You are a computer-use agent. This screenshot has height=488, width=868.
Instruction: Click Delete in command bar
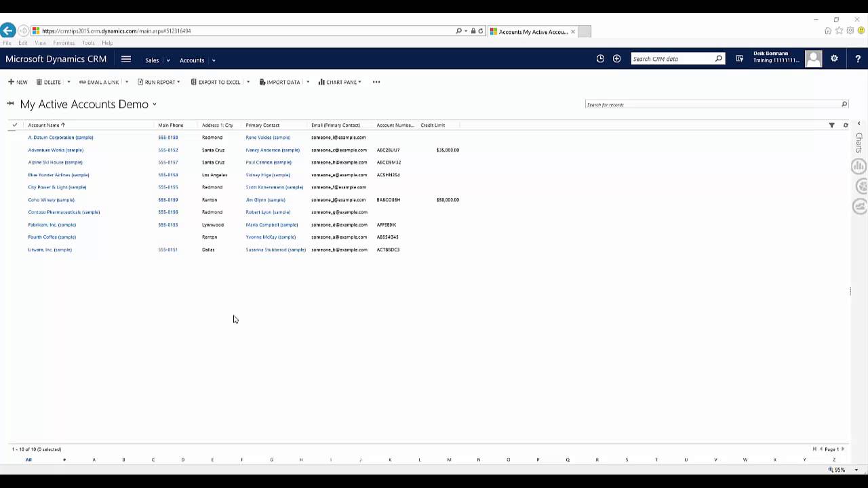tap(48, 82)
